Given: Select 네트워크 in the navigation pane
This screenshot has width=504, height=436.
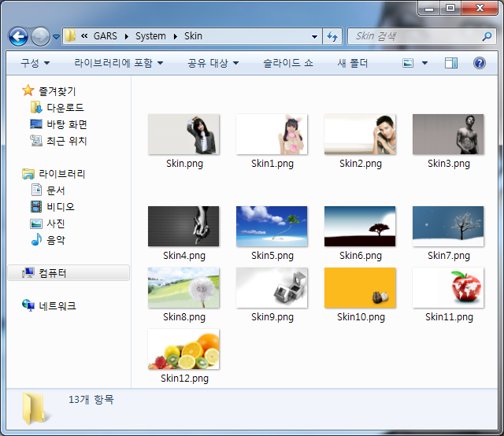Looking at the screenshot, I should (x=57, y=306).
